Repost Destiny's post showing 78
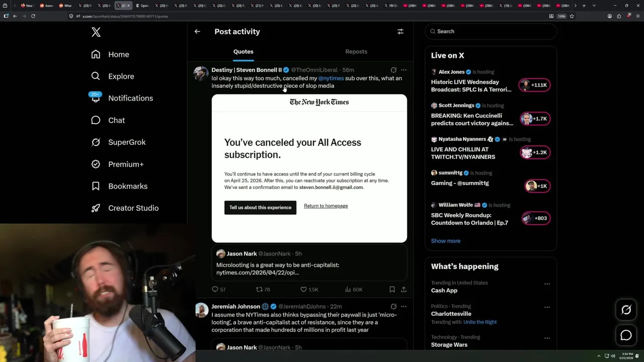This screenshot has width=644, height=362. 263,290
